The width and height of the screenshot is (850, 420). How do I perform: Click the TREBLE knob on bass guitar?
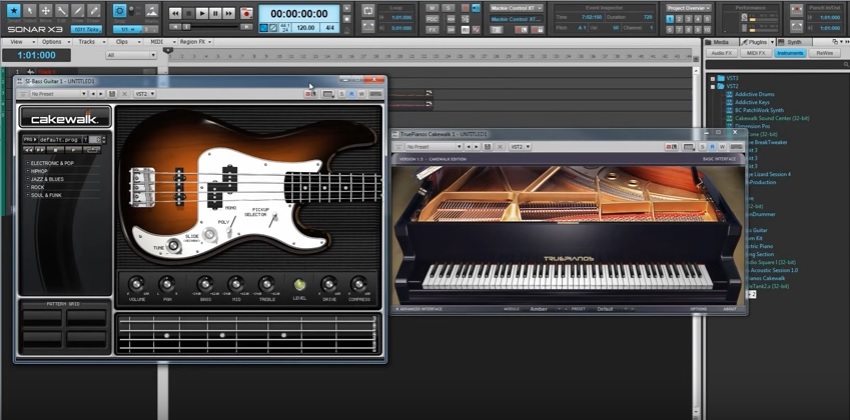[266, 284]
